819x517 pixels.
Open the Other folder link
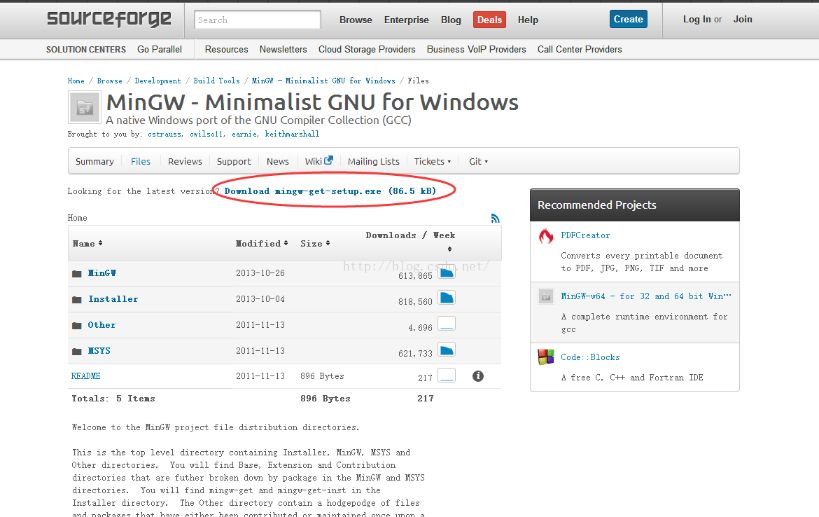[101, 325]
